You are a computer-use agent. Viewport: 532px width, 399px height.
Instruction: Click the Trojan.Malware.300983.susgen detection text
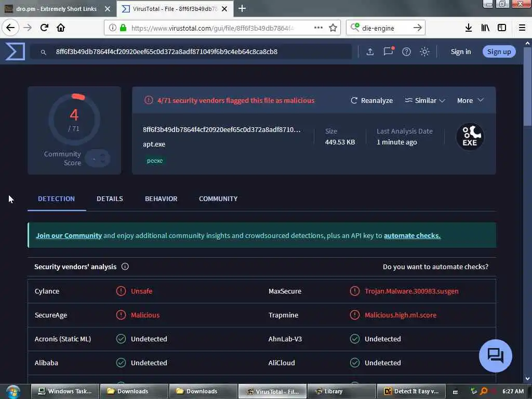click(411, 291)
